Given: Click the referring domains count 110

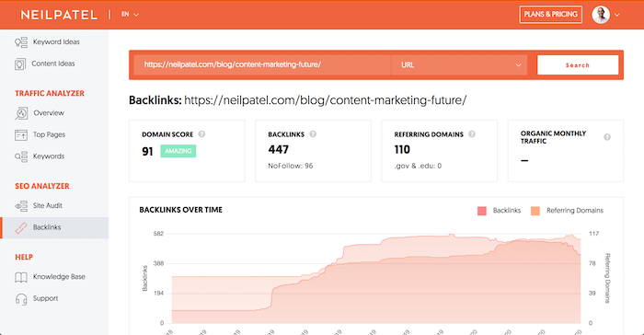Looking at the screenshot, I should pos(402,150).
